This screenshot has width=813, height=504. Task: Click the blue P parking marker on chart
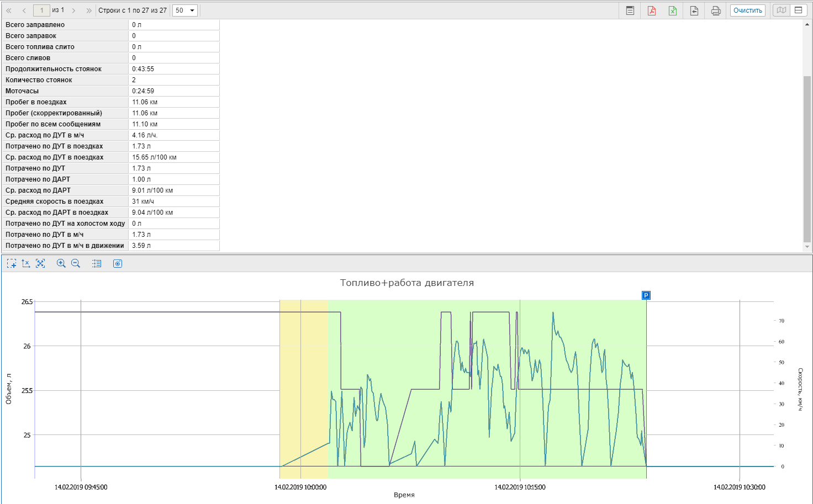coord(646,295)
